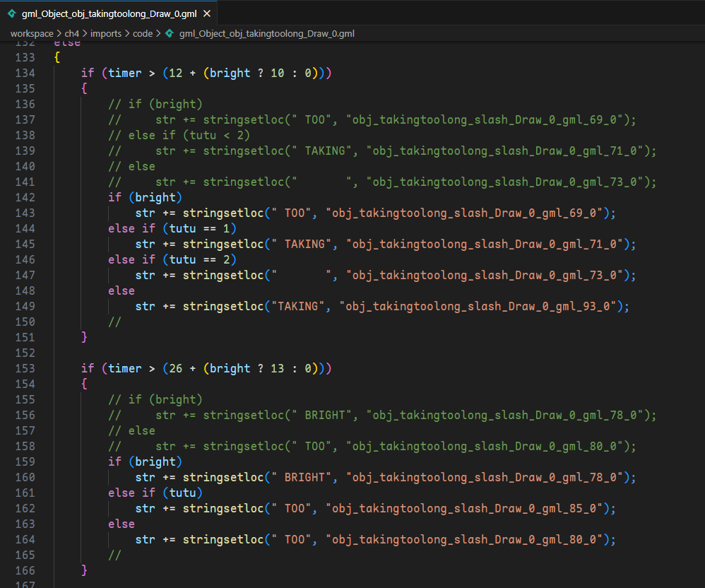Click the " BRIGHT" string on line 160
705x588 pixels.
(301, 477)
